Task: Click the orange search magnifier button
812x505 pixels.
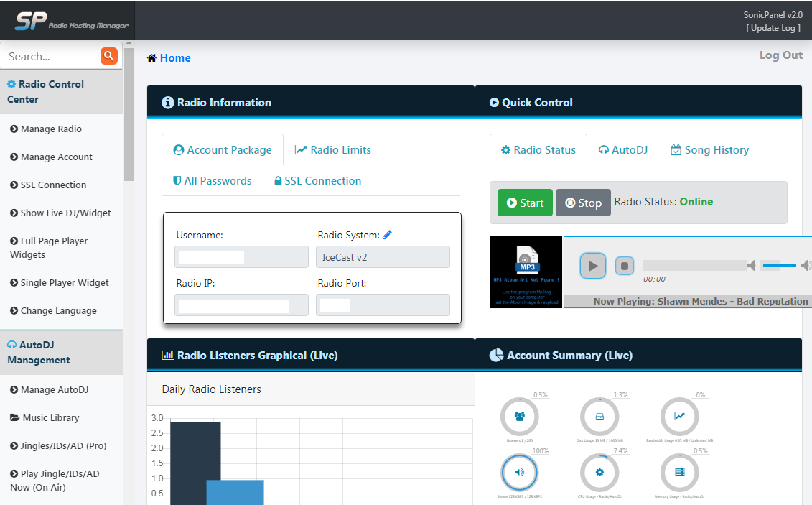Action: [108, 56]
